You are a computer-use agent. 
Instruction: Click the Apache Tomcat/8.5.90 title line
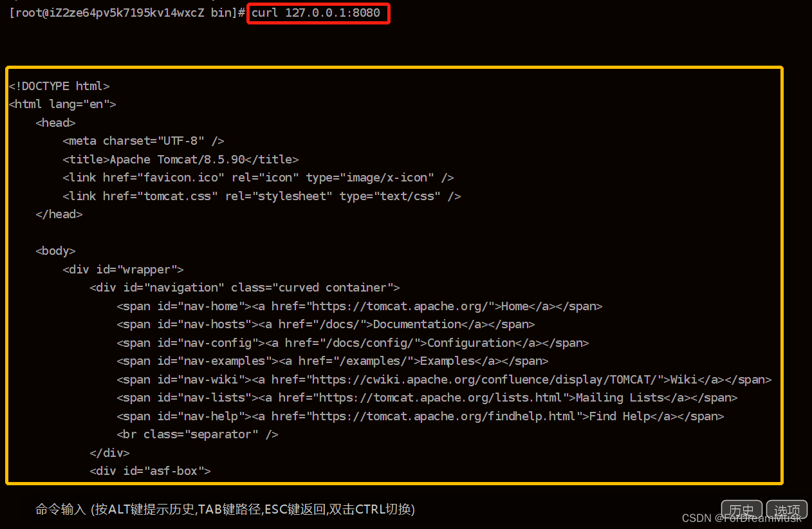181,160
